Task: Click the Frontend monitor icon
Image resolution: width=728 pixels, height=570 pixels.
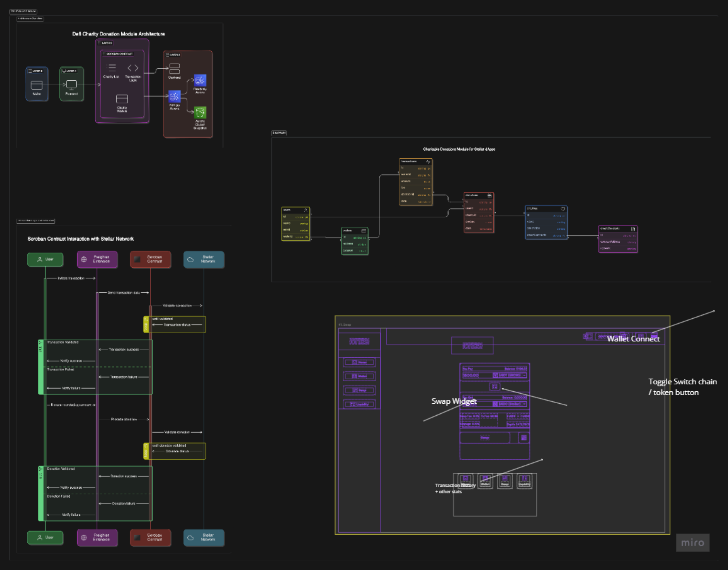Action: 71,85
